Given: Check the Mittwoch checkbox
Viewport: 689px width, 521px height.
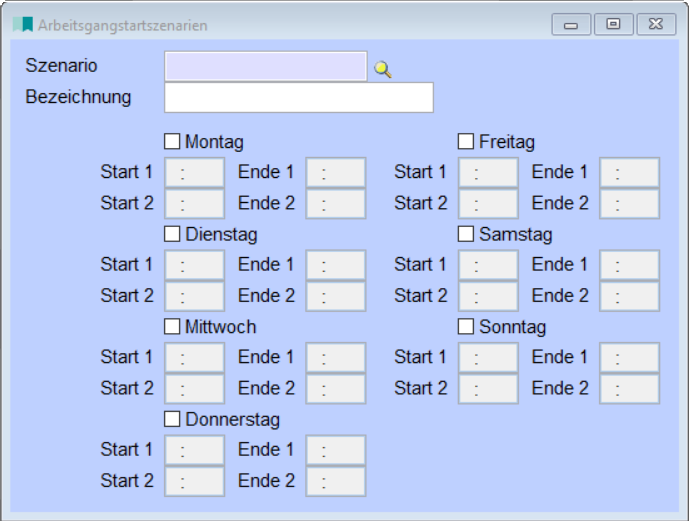Looking at the screenshot, I should [x=172, y=327].
